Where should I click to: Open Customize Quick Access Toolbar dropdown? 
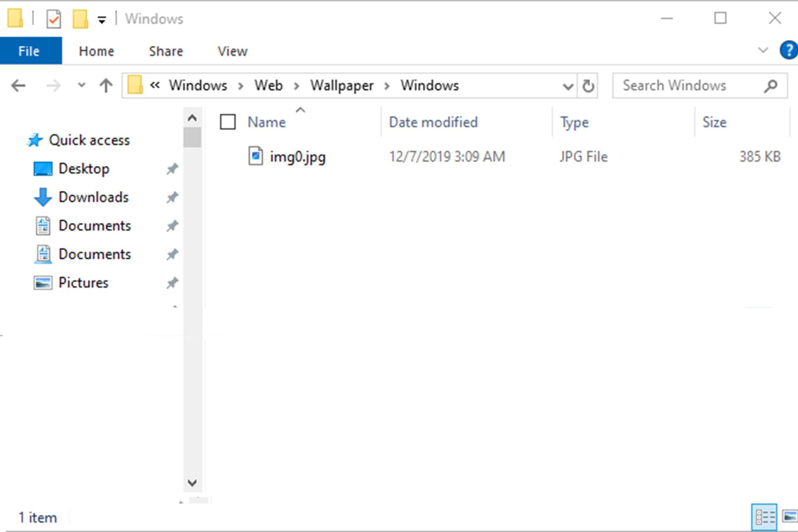point(102,20)
